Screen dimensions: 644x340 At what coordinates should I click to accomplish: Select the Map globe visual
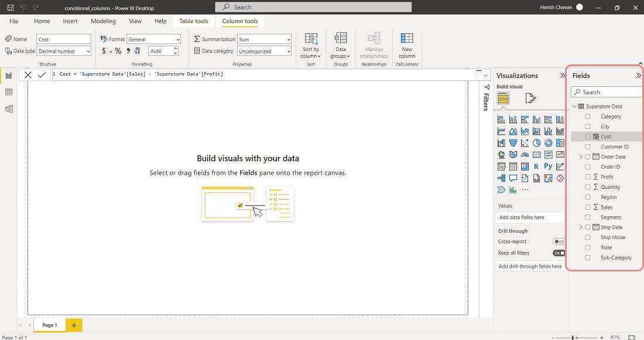point(501,155)
